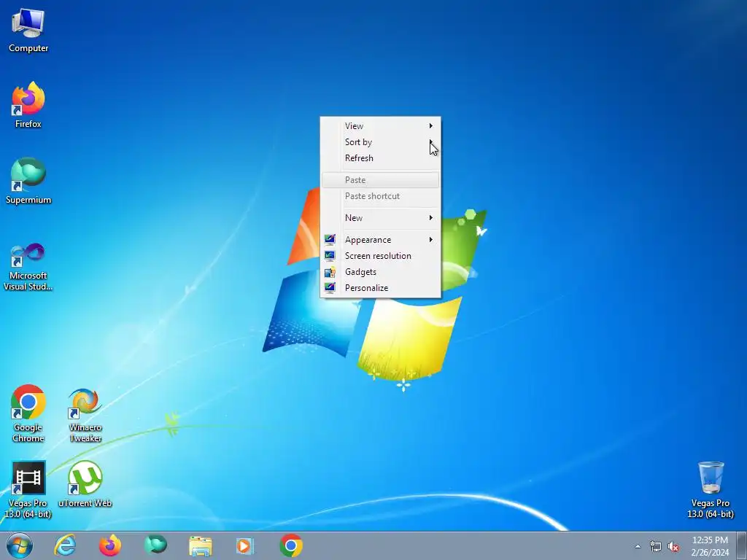Launch Google Chrome from the taskbar
Image resolution: width=747 pixels, height=560 pixels.
tap(291, 545)
